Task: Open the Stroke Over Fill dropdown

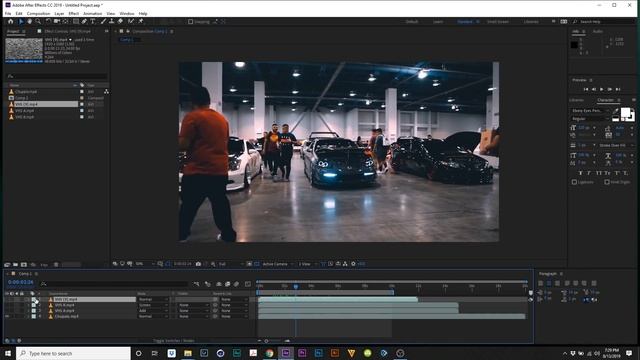Action: pyautogui.click(x=616, y=145)
